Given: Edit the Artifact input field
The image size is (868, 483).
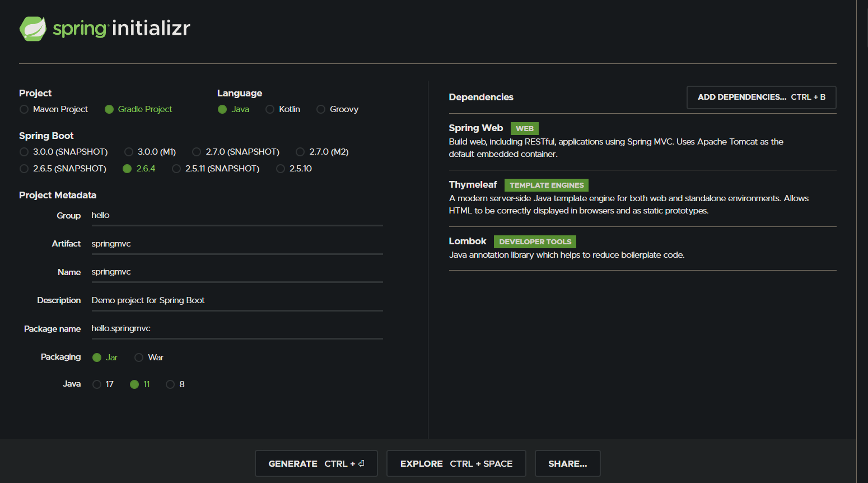Looking at the screenshot, I should click(237, 244).
